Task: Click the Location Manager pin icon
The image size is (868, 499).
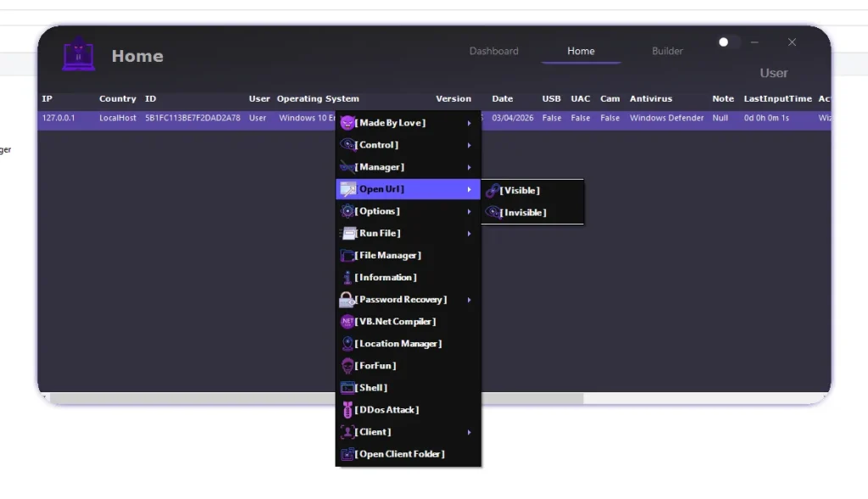Action: pos(347,344)
